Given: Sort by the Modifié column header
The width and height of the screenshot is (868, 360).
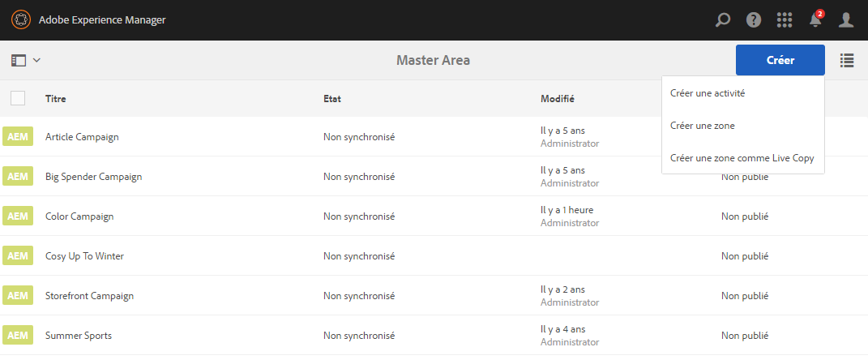Looking at the screenshot, I should [558, 99].
